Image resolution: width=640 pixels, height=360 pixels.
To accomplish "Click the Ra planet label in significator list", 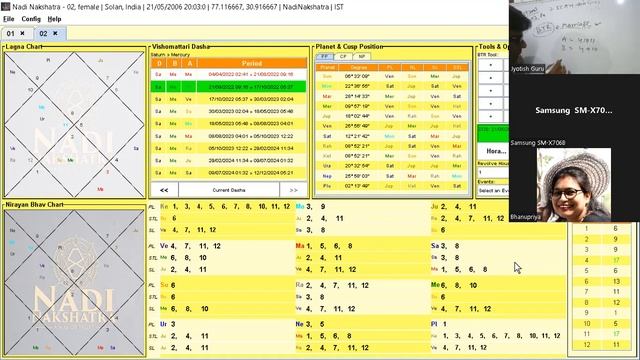I will (300, 285).
